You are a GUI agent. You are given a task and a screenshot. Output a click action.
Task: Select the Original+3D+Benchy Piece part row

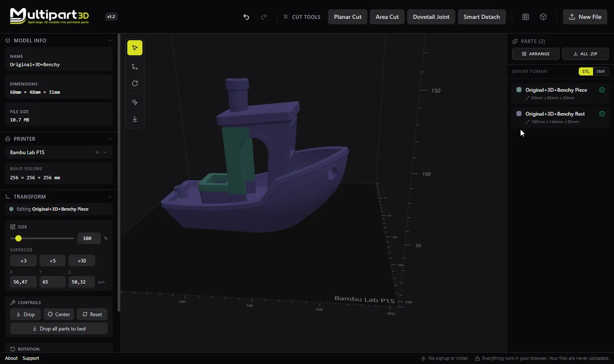560,94
